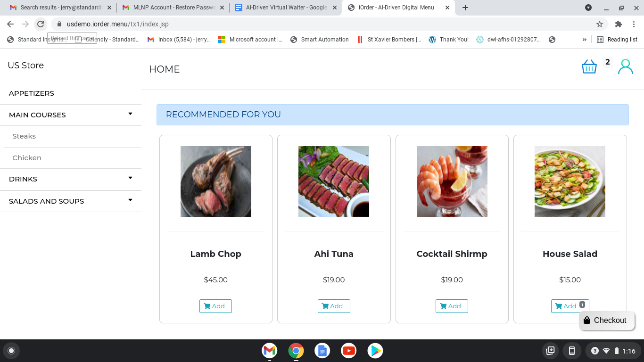Click the address bar URL field
The height and width of the screenshot is (362, 644).
(x=325, y=24)
